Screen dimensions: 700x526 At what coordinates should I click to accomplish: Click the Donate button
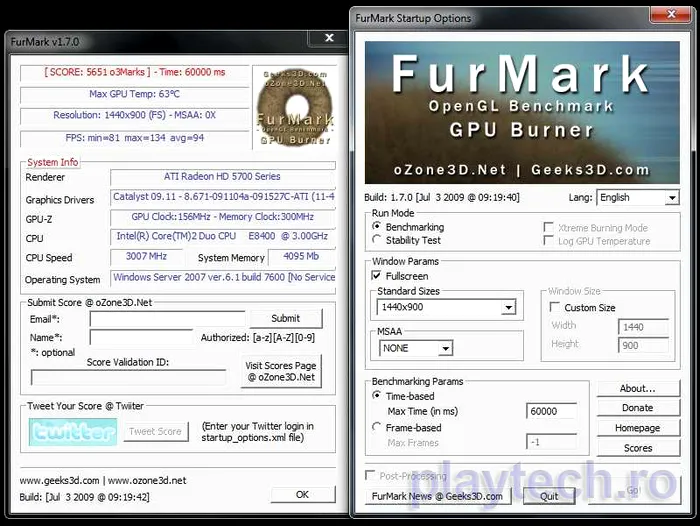tap(638, 408)
